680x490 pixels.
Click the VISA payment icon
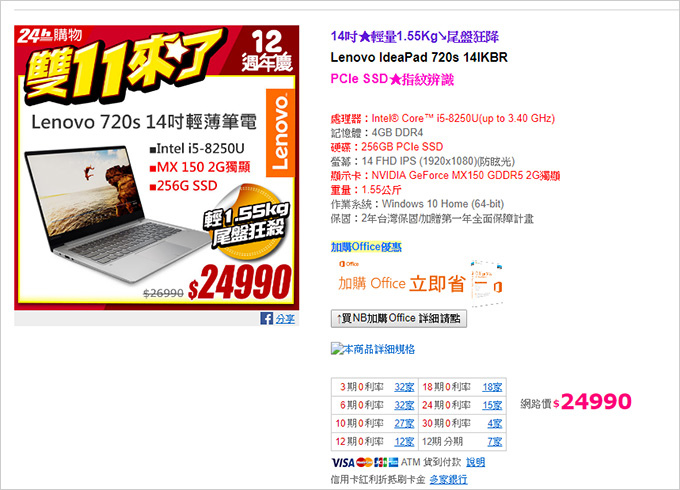click(x=343, y=463)
